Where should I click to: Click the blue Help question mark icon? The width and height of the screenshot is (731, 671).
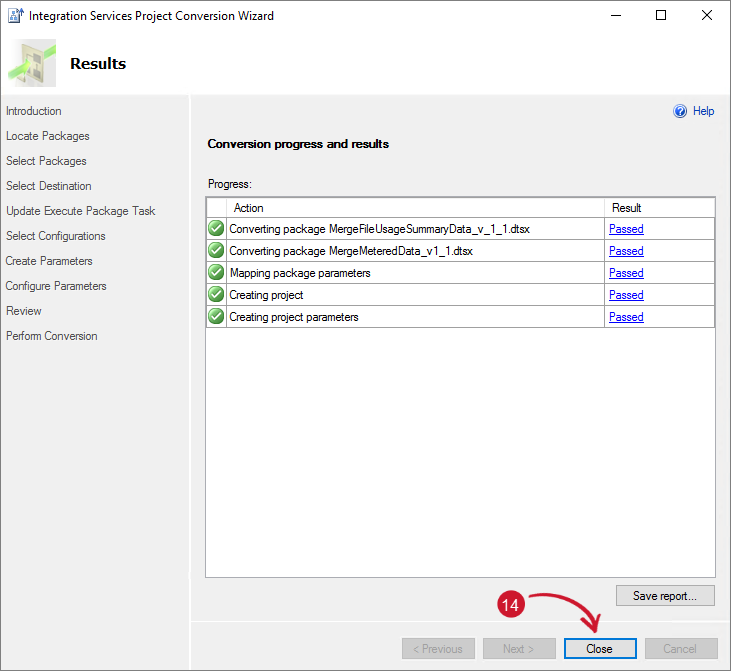click(680, 111)
